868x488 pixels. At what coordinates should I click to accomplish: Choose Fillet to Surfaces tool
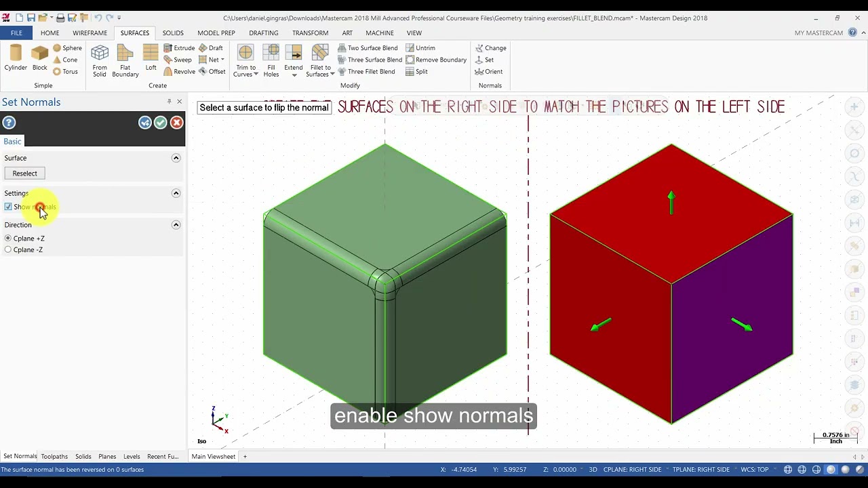tap(320, 61)
